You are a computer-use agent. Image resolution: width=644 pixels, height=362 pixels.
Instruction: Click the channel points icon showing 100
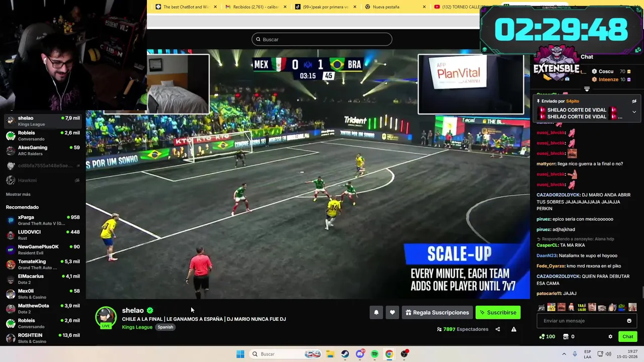547,336
